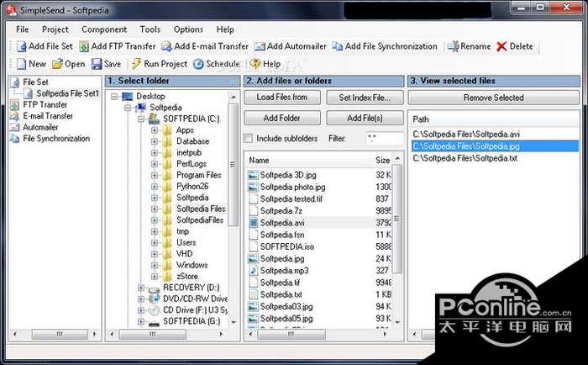This screenshot has width=588, height=365.
Task: Click the Add File Synchronization icon
Action: tap(338, 46)
